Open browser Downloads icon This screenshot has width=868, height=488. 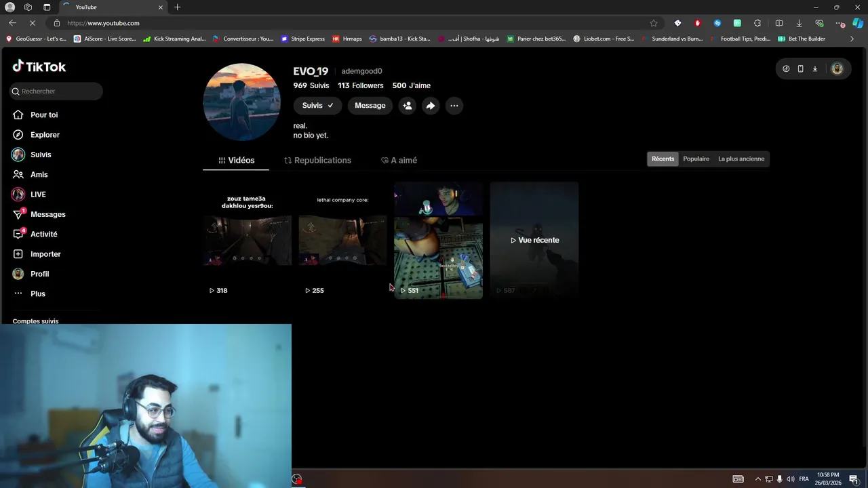pos(800,23)
